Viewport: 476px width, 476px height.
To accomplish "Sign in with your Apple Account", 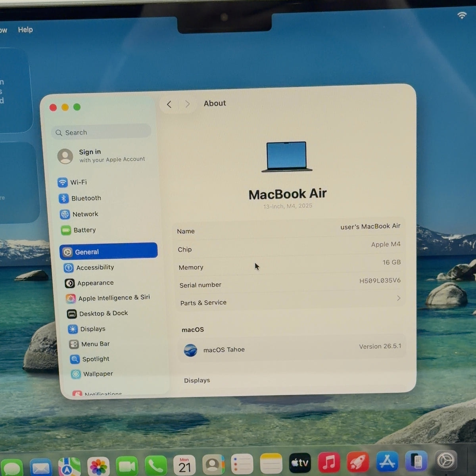I will 102,156.
